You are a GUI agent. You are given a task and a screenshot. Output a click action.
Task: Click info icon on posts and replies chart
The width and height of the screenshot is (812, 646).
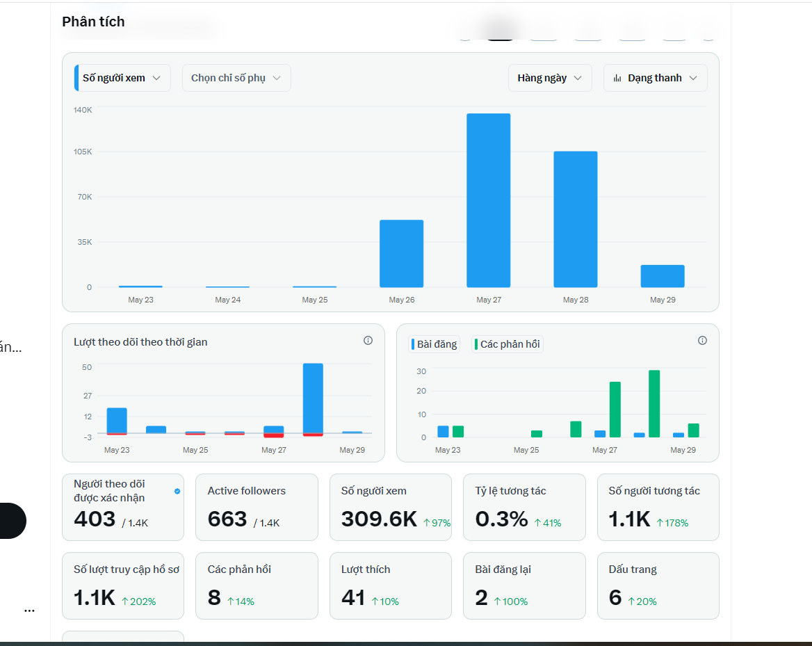coord(702,340)
